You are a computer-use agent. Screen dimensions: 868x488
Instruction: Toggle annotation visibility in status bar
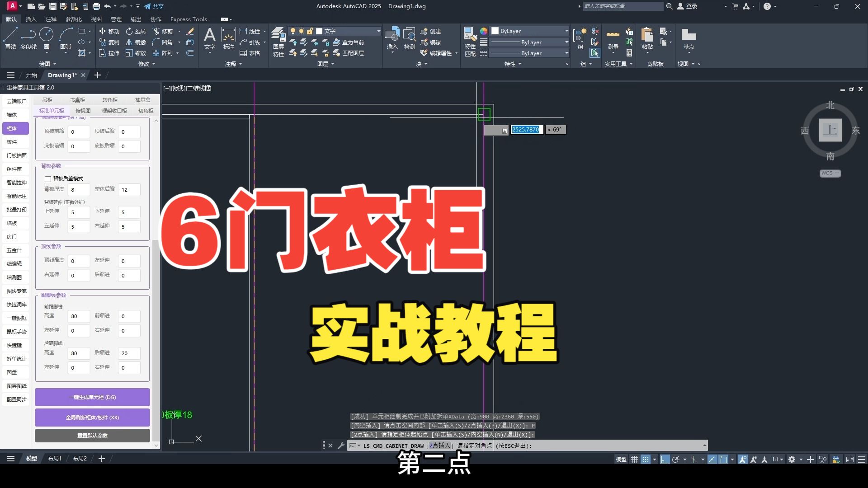tap(743, 459)
